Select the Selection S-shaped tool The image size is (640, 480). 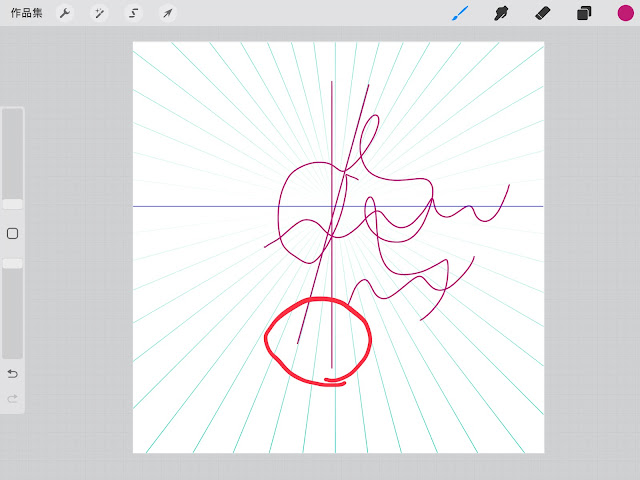(x=133, y=13)
